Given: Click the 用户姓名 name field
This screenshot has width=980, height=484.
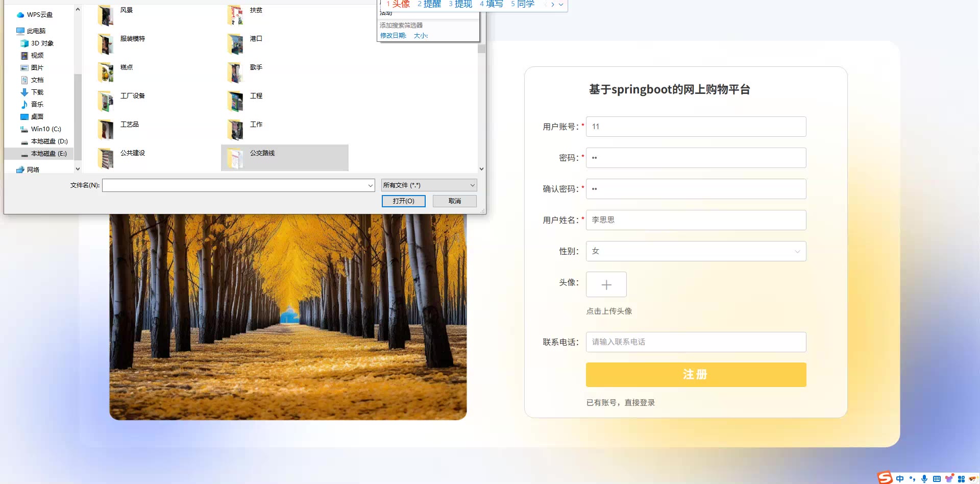Looking at the screenshot, I should [x=696, y=220].
